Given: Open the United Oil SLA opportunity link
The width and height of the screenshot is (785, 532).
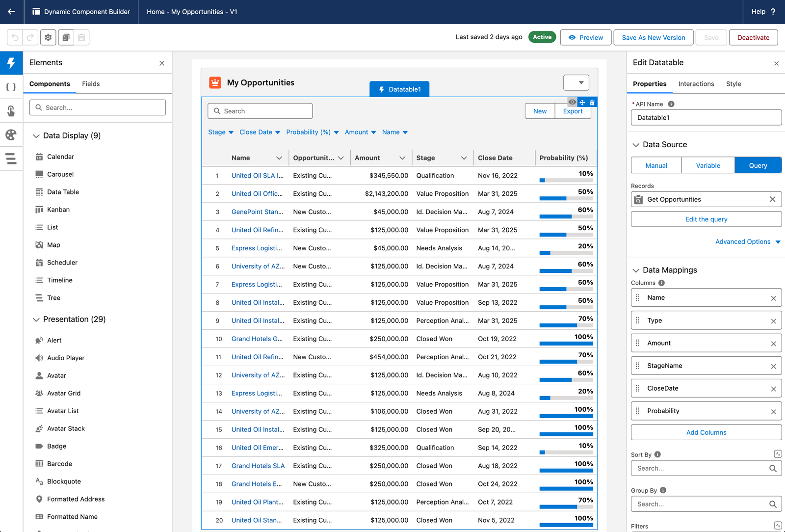Looking at the screenshot, I should (x=257, y=175).
